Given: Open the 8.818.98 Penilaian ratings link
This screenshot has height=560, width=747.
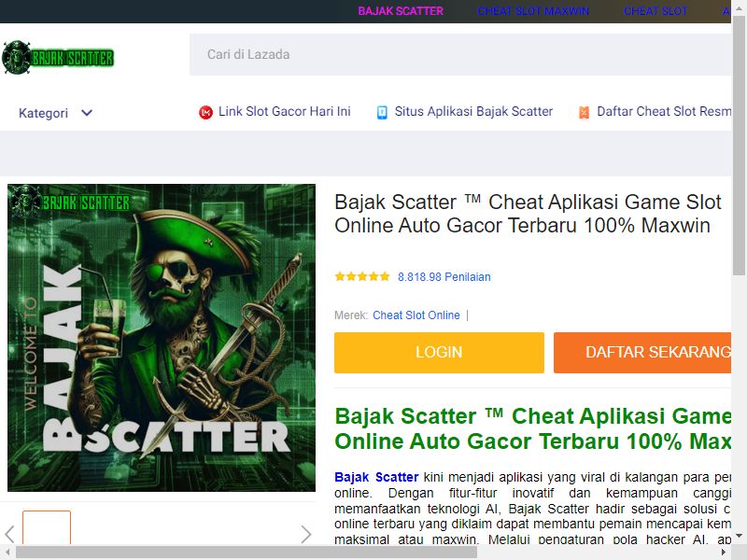Looking at the screenshot, I should (444, 276).
